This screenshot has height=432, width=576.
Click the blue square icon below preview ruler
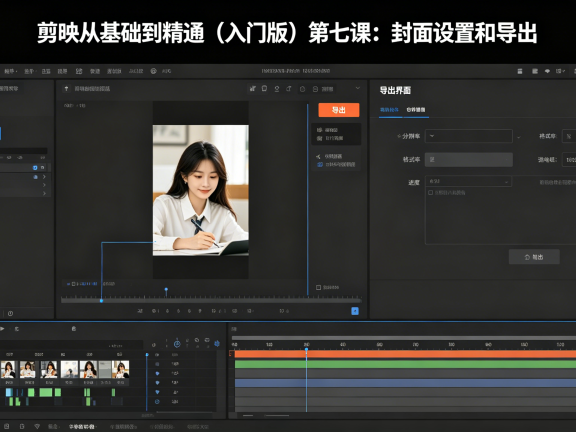(x=355, y=311)
